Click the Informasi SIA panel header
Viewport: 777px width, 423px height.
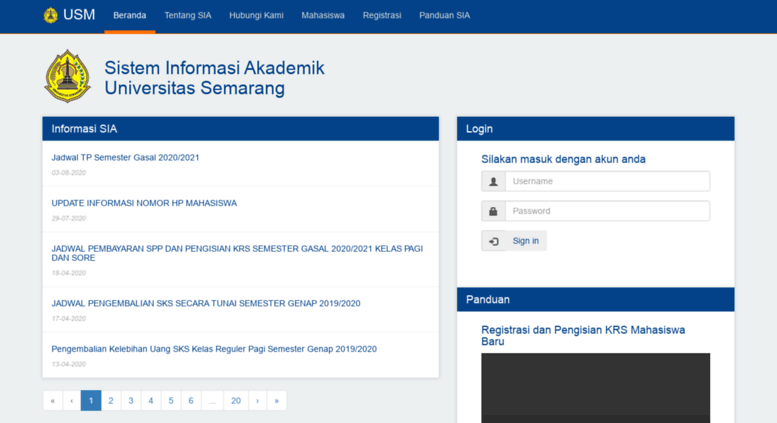tap(241, 129)
